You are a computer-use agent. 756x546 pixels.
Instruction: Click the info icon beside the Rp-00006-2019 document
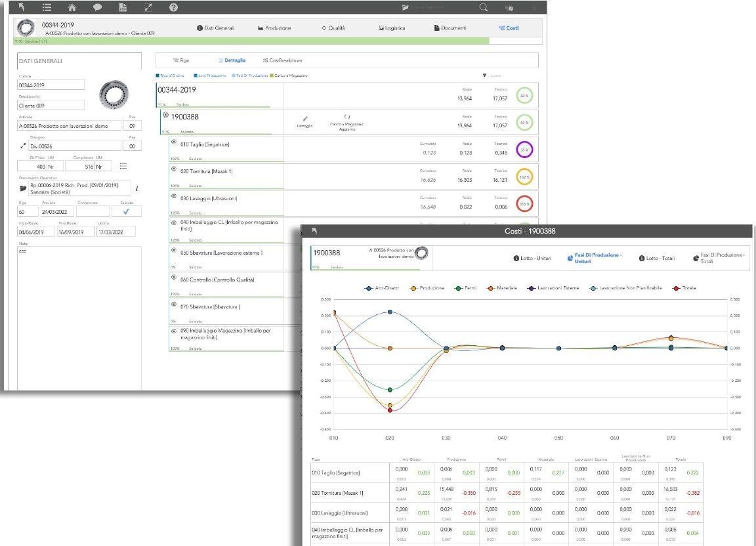pyautogui.click(x=137, y=188)
